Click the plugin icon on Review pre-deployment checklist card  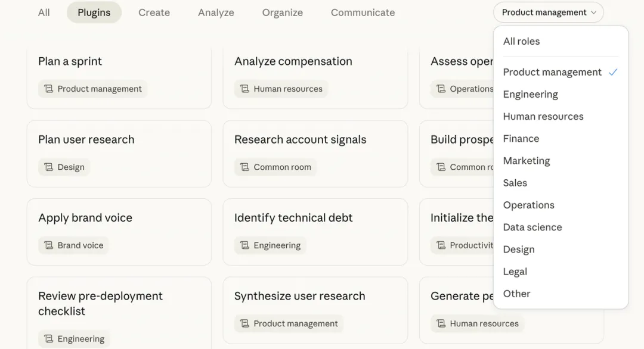coord(49,339)
